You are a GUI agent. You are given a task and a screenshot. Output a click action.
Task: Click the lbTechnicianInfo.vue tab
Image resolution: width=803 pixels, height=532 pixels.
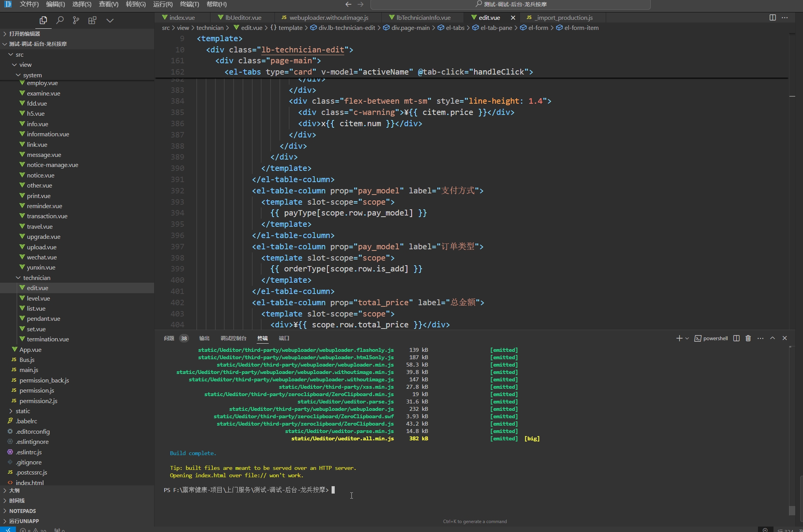(x=422, y=17)
